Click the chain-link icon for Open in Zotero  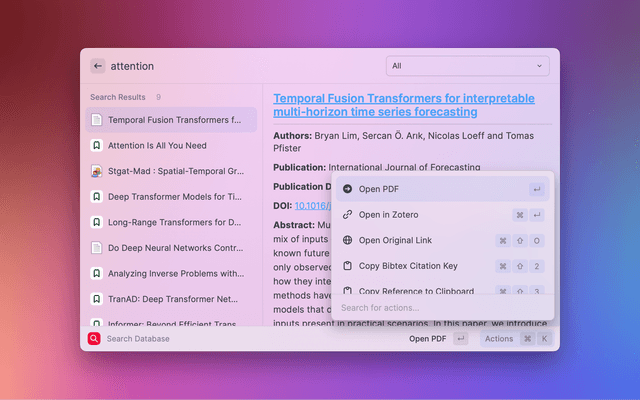click(x=347, y=214)
